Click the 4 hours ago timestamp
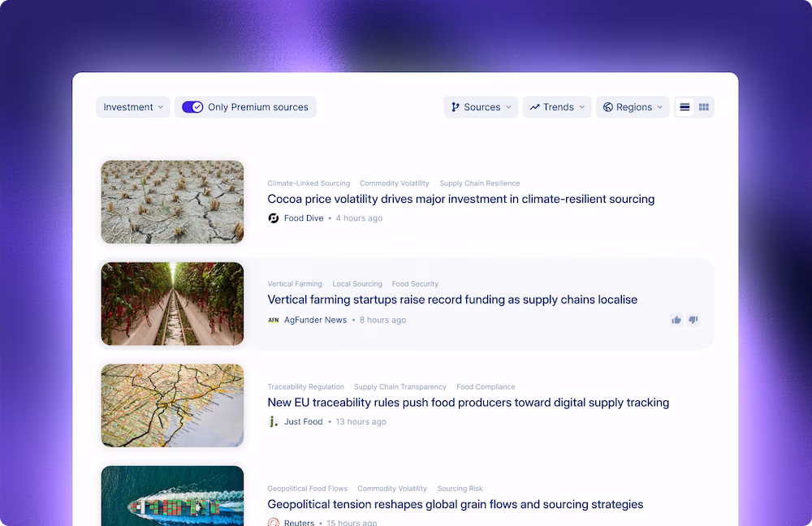This screenshot has width=812, height=526. pyautogui.click(x=359, y=218)
